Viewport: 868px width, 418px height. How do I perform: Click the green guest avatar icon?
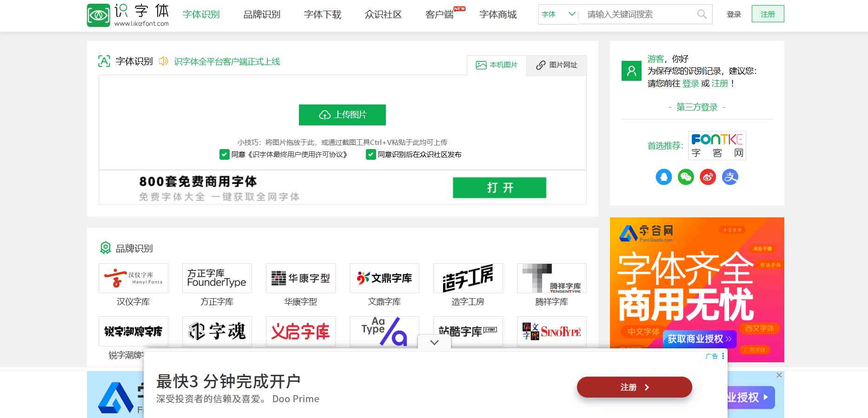[x=631, y=71]
